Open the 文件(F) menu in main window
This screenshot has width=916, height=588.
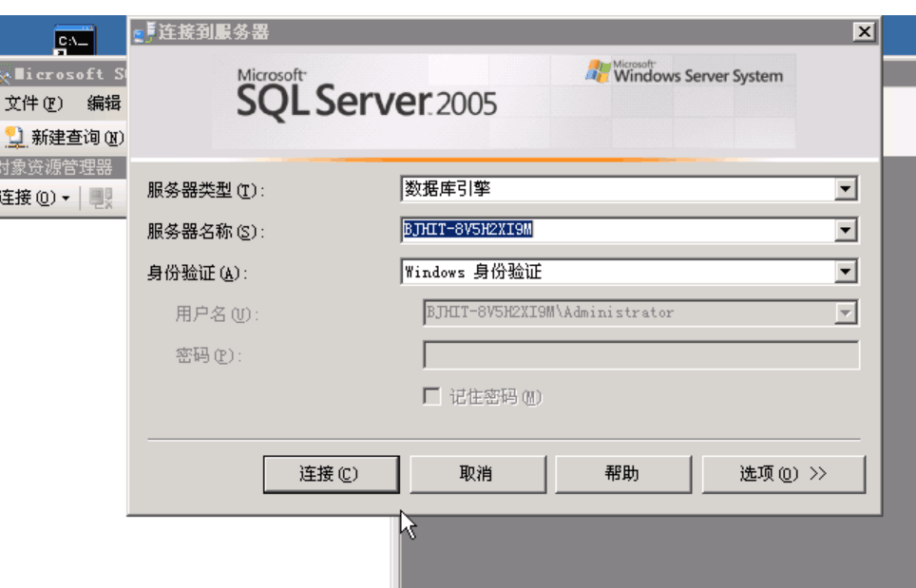[x=33, y=104]
